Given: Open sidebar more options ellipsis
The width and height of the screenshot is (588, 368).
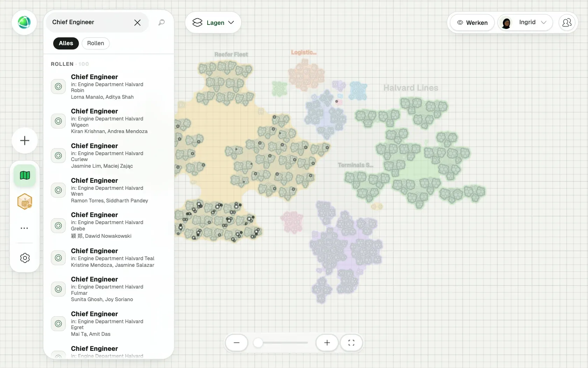Looking at the screenshot, I should coord(24,228).
